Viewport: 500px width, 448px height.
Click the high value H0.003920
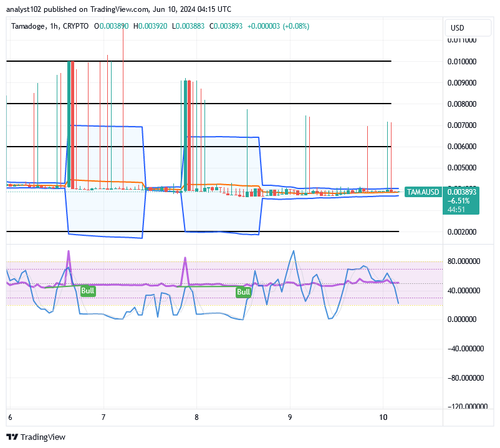150,26
